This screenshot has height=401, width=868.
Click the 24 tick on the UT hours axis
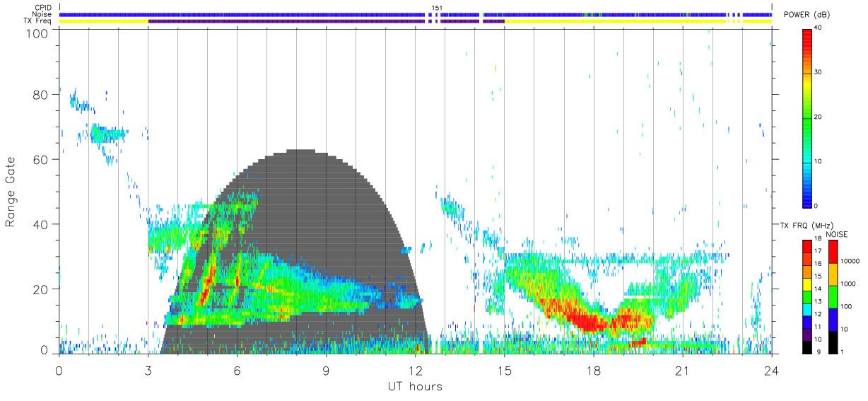coord(771,371)
